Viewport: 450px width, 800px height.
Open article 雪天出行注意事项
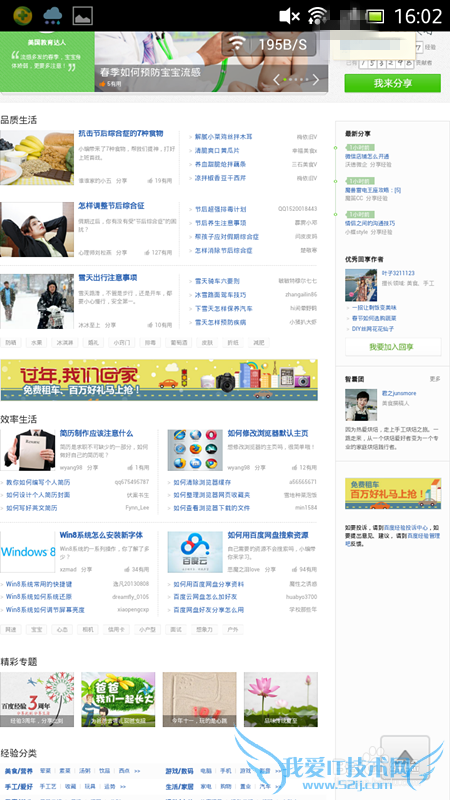point(108,278)
